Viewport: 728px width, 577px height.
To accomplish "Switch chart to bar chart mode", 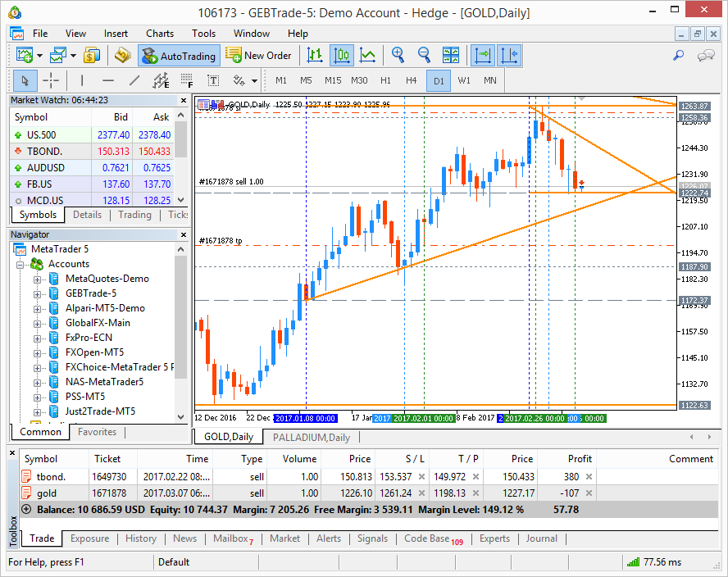I will [315, 56].
